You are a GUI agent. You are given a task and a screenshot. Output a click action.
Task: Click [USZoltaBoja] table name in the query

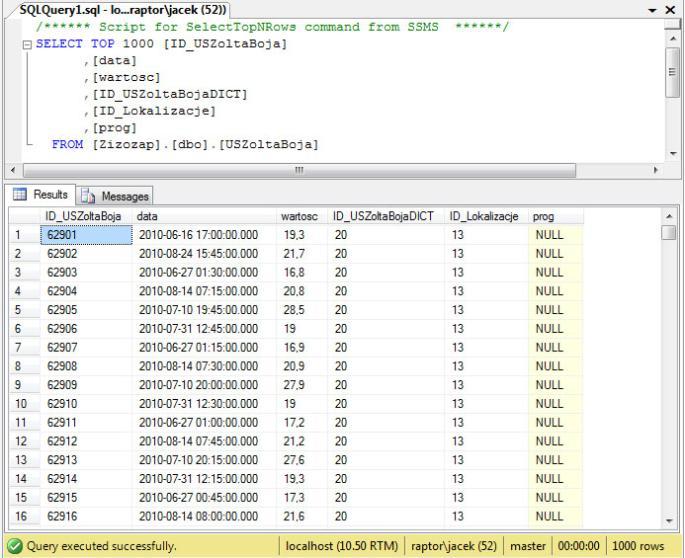point(268,144)
